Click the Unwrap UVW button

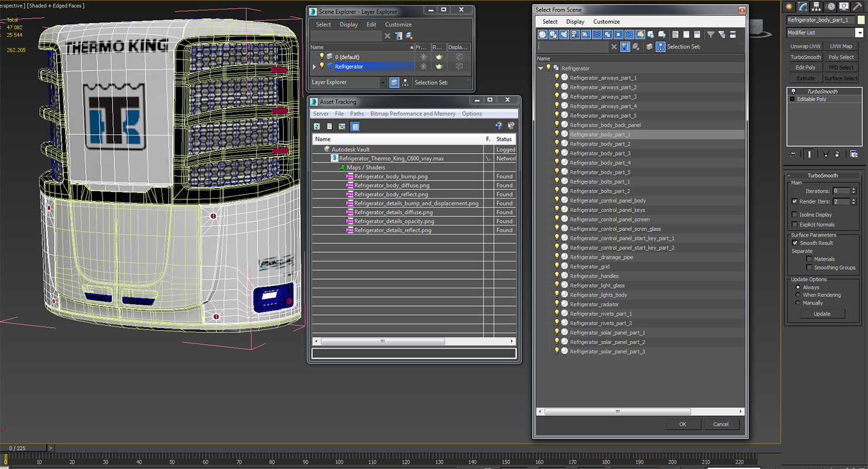click(x=805, y=46)
